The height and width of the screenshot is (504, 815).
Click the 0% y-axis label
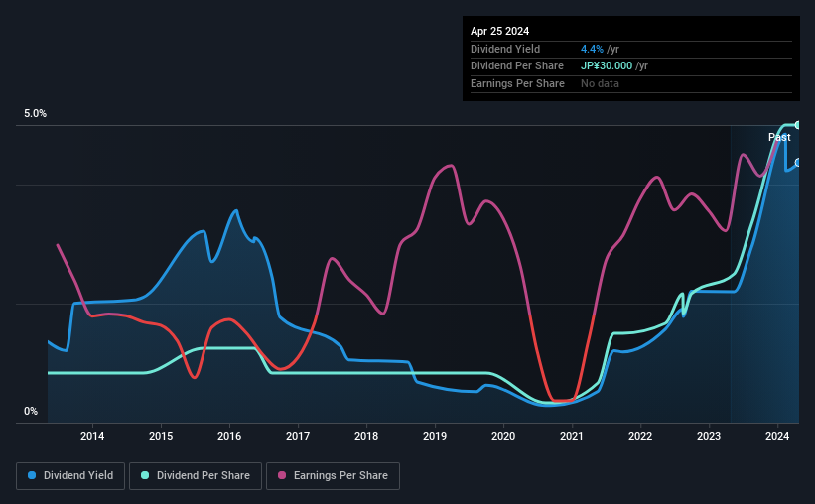(x=31, y=411)
